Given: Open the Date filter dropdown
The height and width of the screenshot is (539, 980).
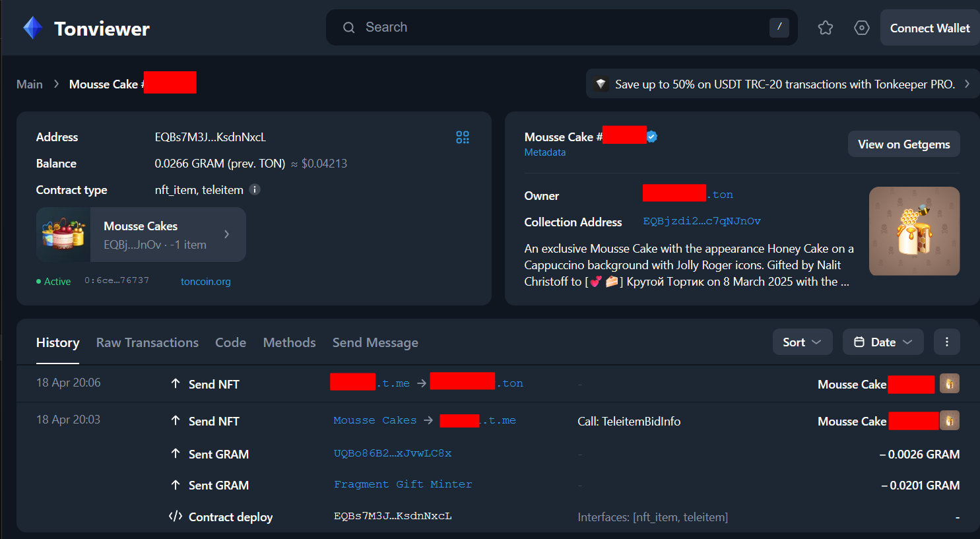Looking at the screenshot, I should (x=883, y=342).
